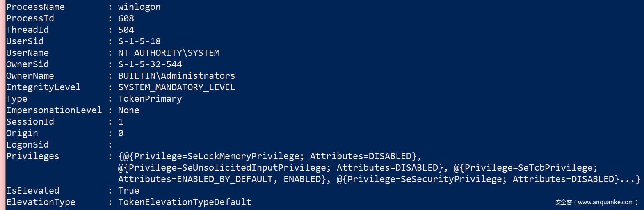Click the www.anquanke.com watermark link

605,202
